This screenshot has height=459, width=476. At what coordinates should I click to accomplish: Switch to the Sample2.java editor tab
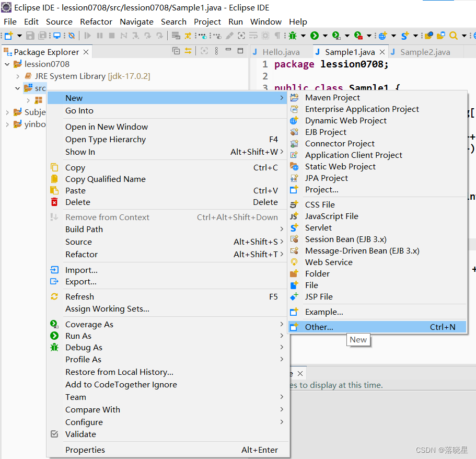[x=425, y=52]
